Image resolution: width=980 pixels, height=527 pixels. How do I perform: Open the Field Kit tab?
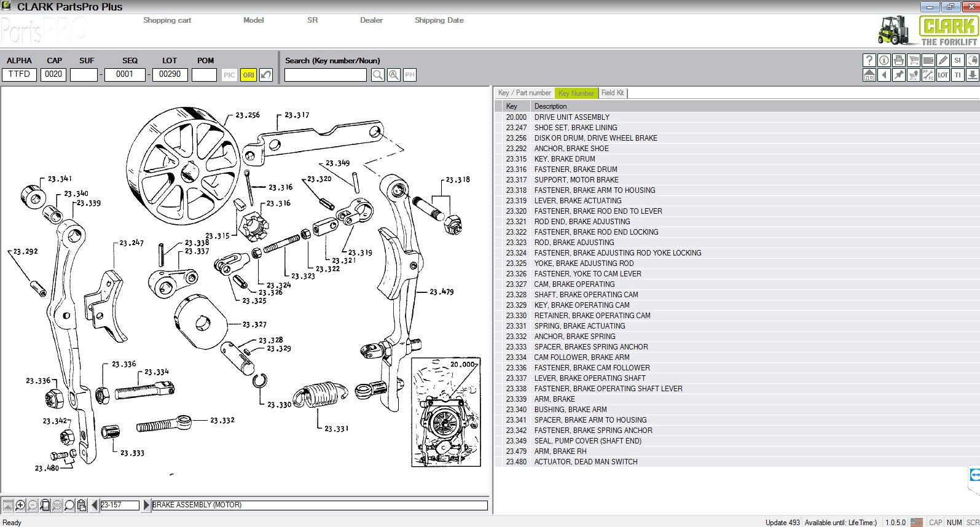[612, 93]
